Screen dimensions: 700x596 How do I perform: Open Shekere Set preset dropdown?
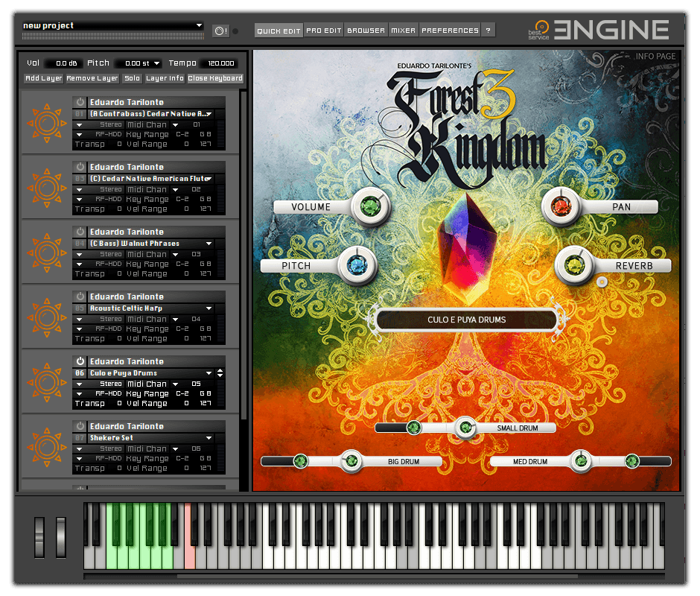click(209, 438)
